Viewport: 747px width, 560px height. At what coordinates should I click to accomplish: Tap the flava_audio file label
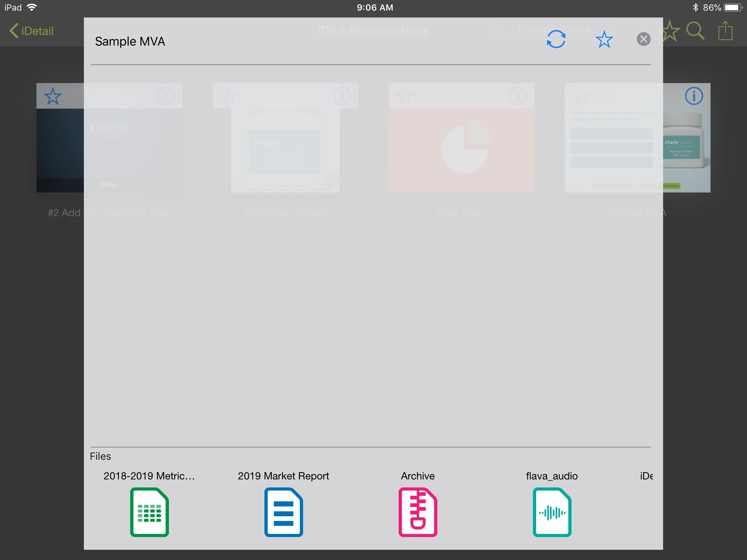[x=552, y=476]
